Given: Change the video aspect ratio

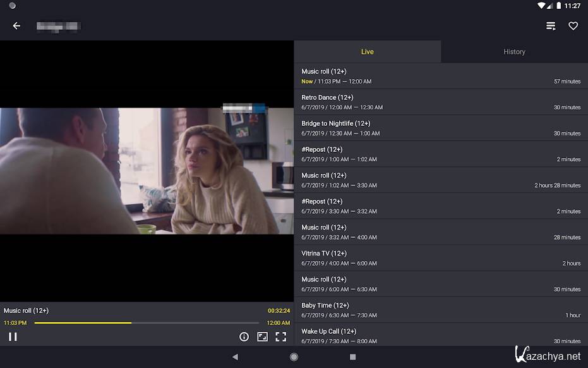Looking at the screenshot, I should click(x=262, y=337).
